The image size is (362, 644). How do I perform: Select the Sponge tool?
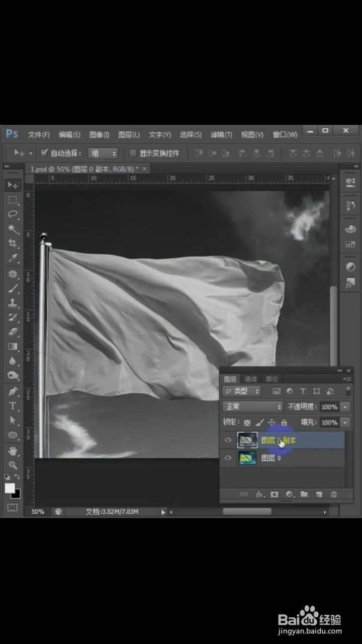click(13, 375)
